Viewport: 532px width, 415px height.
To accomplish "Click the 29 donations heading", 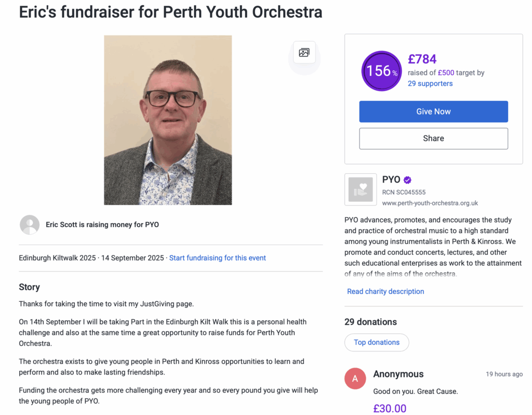I will (x=370, y=322).
